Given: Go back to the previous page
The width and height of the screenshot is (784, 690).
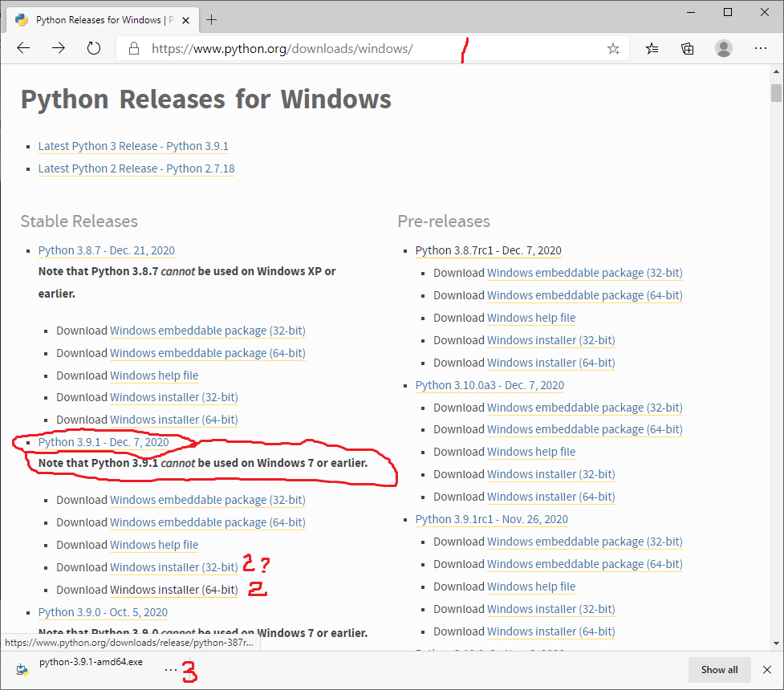Looking at the screenshot, I should 23,48.
